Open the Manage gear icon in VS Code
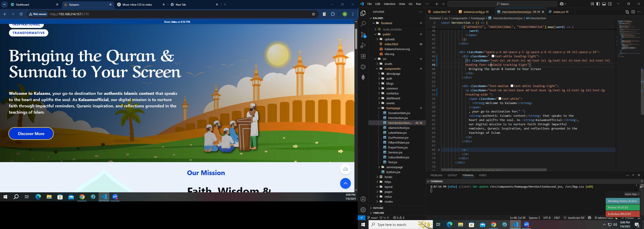Screen dimensions: 644x229 coord(363,210)
